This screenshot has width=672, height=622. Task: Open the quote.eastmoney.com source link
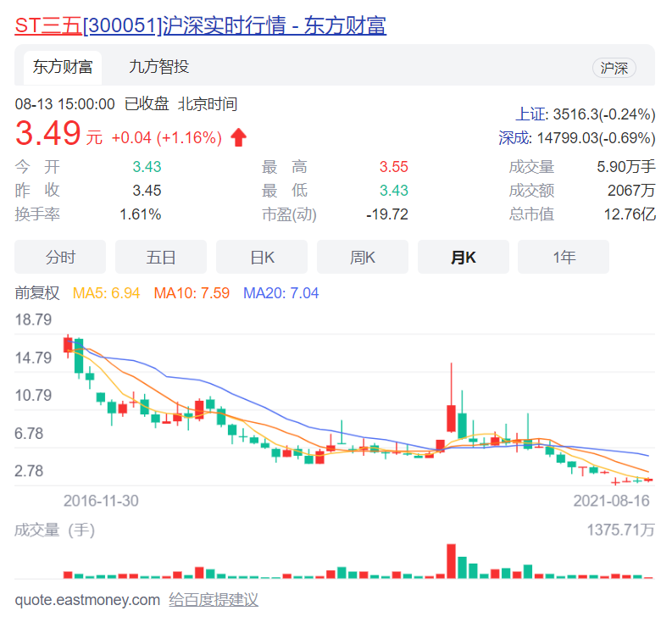[87, 600]
